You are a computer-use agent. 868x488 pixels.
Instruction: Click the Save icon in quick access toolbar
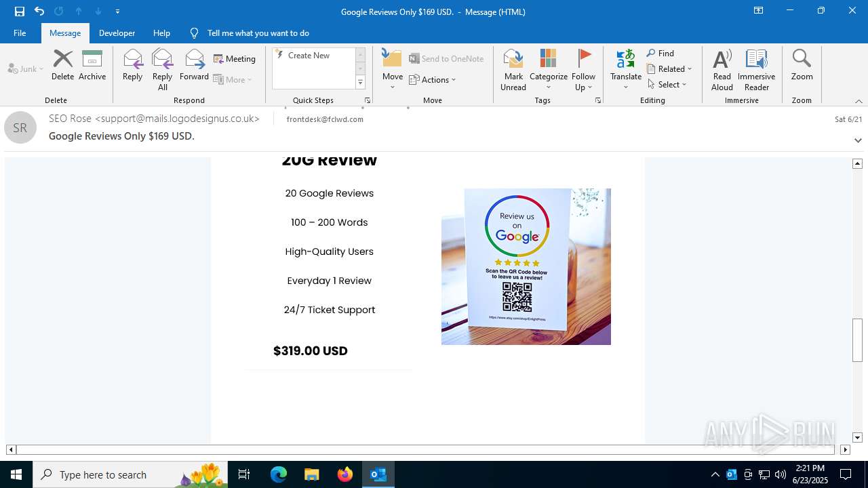pyautogui.click(x=19, y=12)
